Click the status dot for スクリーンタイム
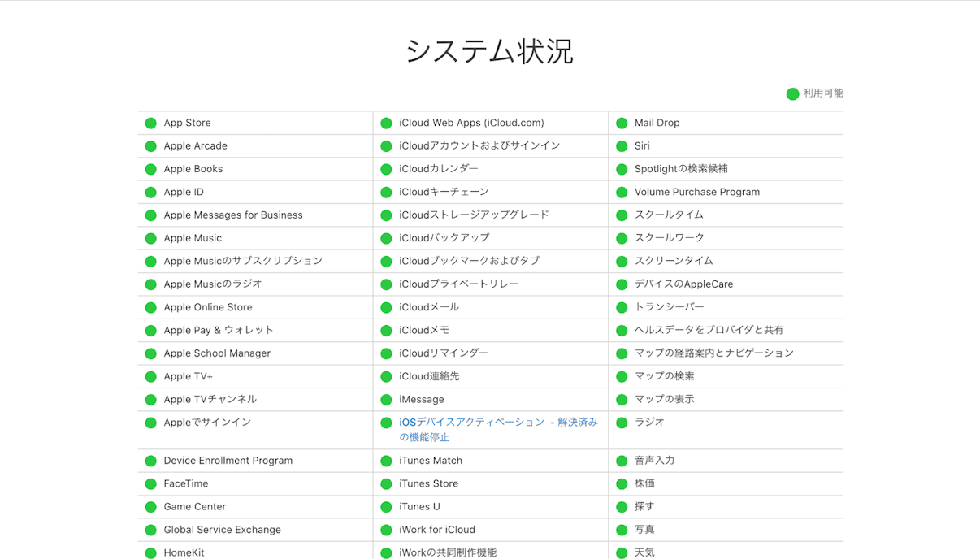The image size is (980, 559). (x=622, y=262)
